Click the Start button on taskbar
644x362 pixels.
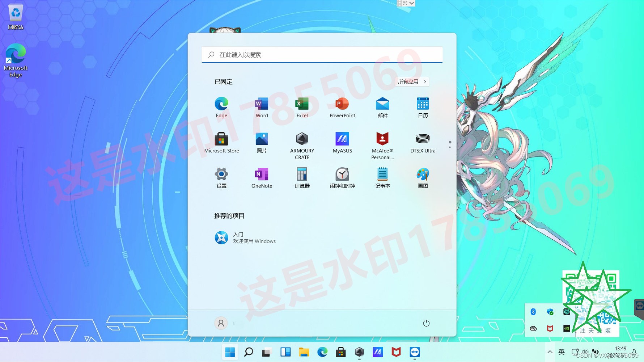point(230,352)
